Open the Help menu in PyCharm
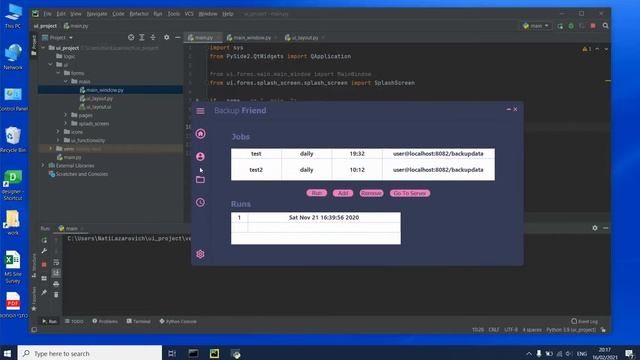Screen dimensions: 640x360 (x=228, y=14)
